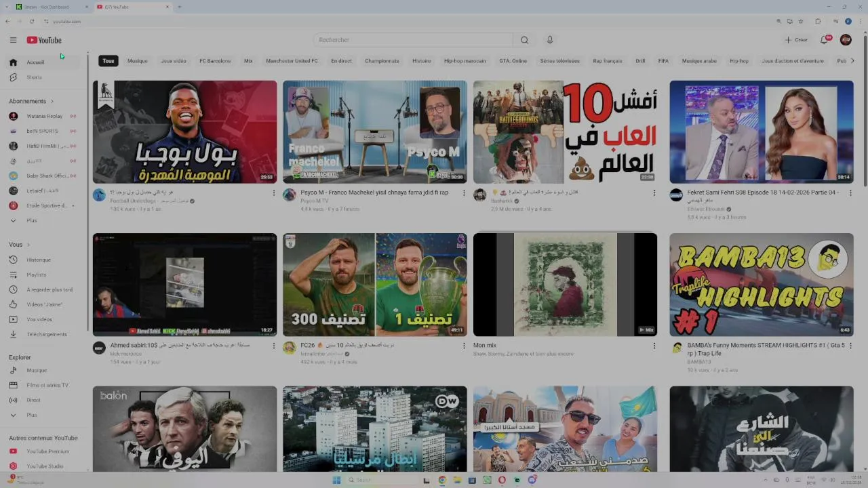Open the Wataniya Replay subscription
The image size is (868, 488).
click(x=44, y=116)
